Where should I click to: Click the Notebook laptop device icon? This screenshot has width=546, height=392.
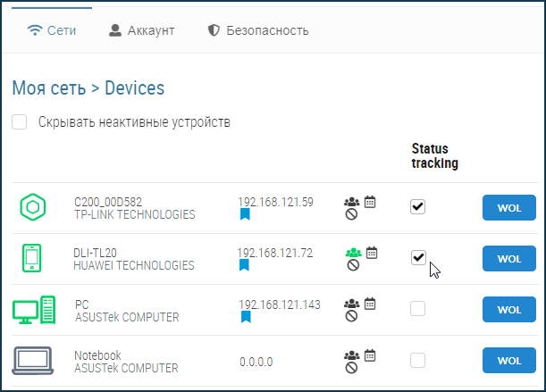click(34, 361)
